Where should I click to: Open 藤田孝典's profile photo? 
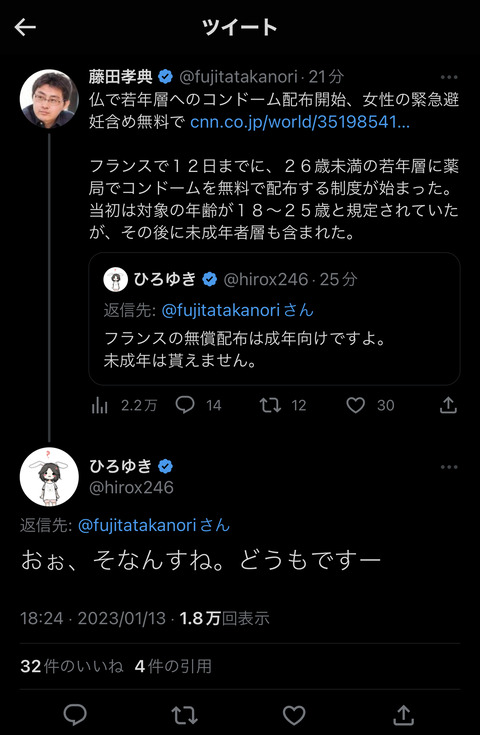coord(49,99)
